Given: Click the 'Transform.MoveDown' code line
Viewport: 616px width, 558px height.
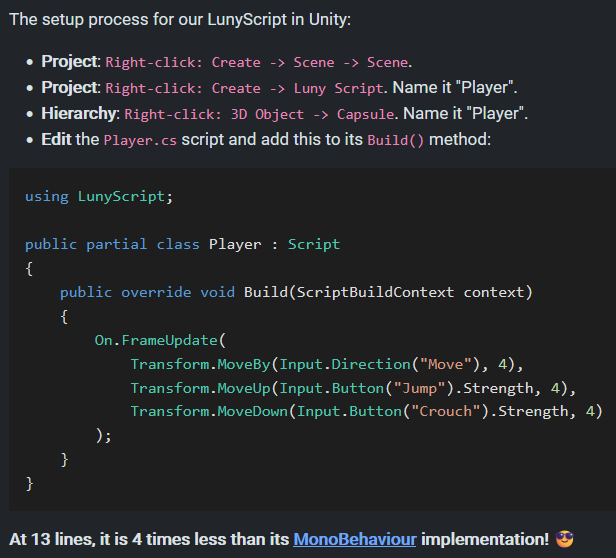Looking at the screenshot, I should click(x=367, y=411).
